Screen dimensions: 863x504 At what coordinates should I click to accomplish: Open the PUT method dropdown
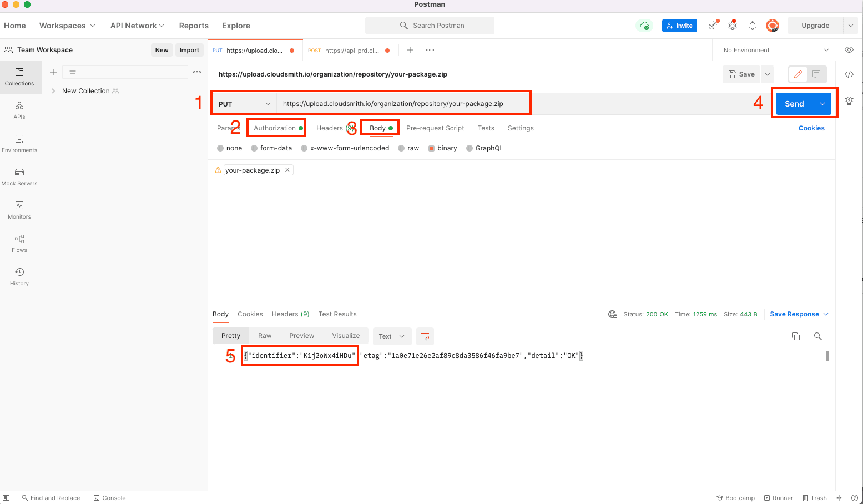[244, 104]
